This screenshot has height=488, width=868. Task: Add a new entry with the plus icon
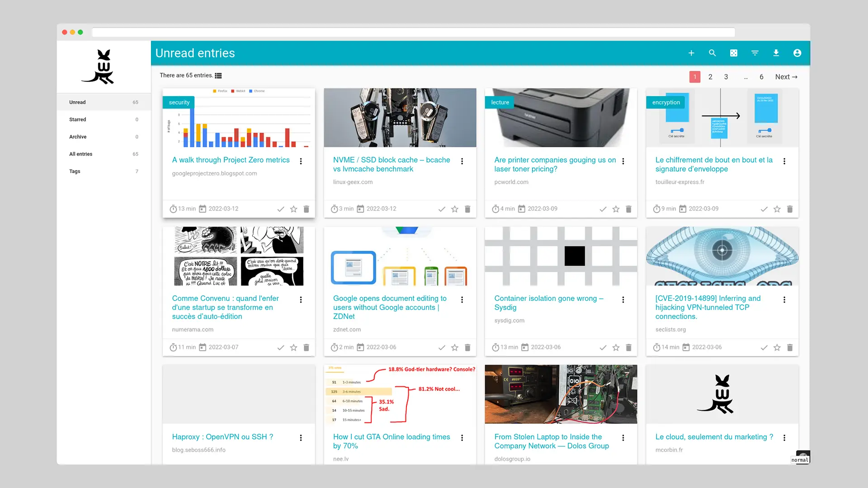691,53
